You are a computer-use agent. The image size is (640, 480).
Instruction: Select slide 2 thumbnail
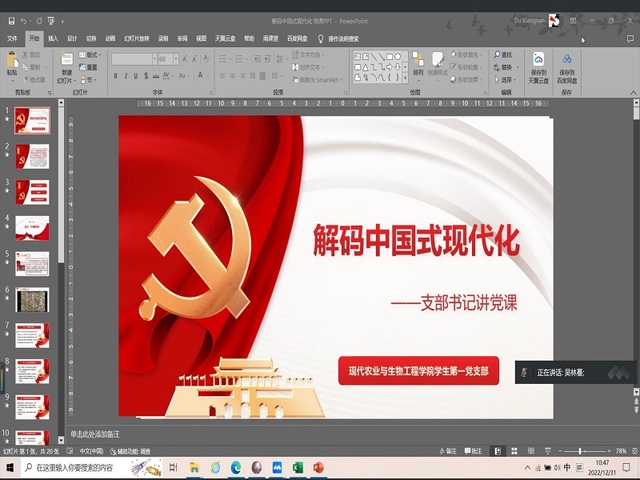pyautogui.click(x=32, y=156)
